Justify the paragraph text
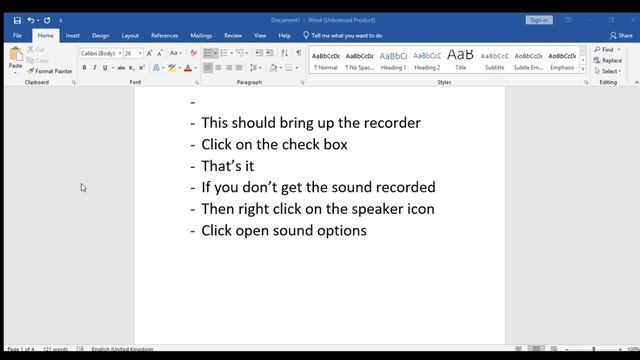Screen dimensions: 640x360 tap(239, 68)
